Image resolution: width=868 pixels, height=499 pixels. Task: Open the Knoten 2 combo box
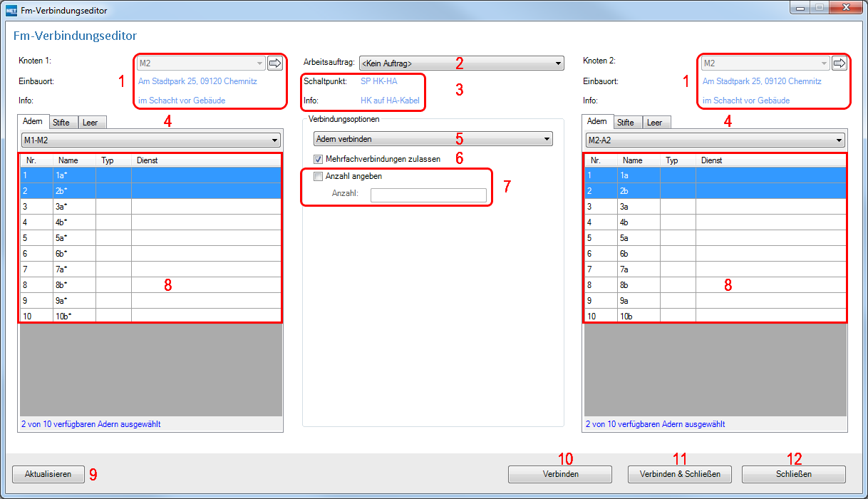pos(765,63)
